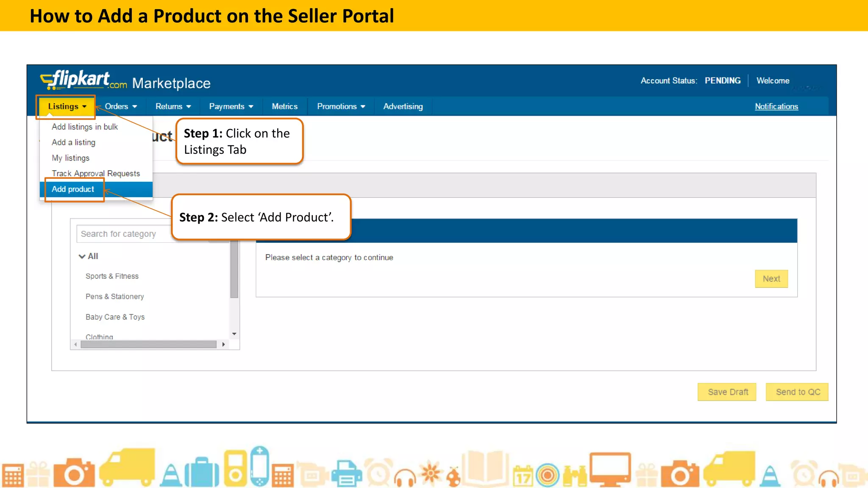Expand the Orders dropdown
The width and height of the screenshot is (868, 488).
pyautogui.click(x=121, y=106)
